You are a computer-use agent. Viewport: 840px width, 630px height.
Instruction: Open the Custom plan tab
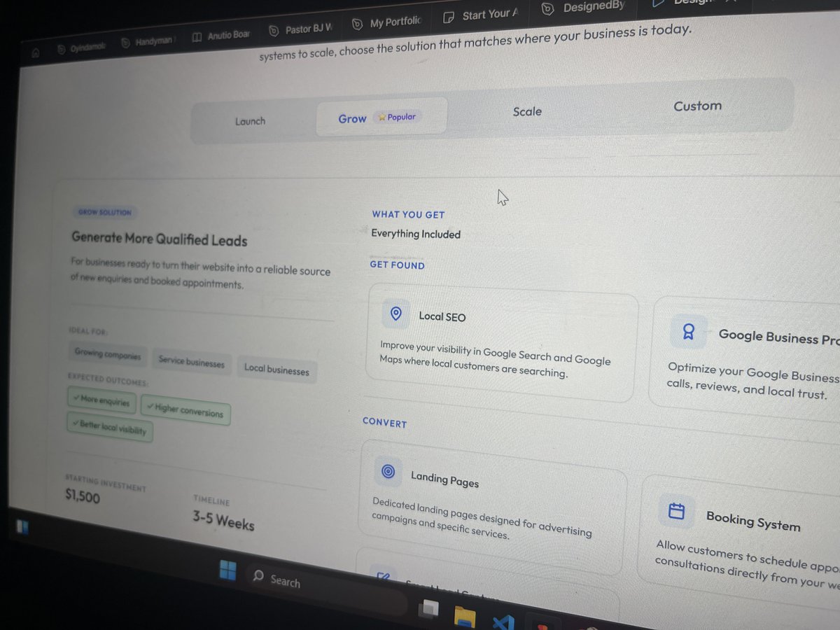coord(697,106)
